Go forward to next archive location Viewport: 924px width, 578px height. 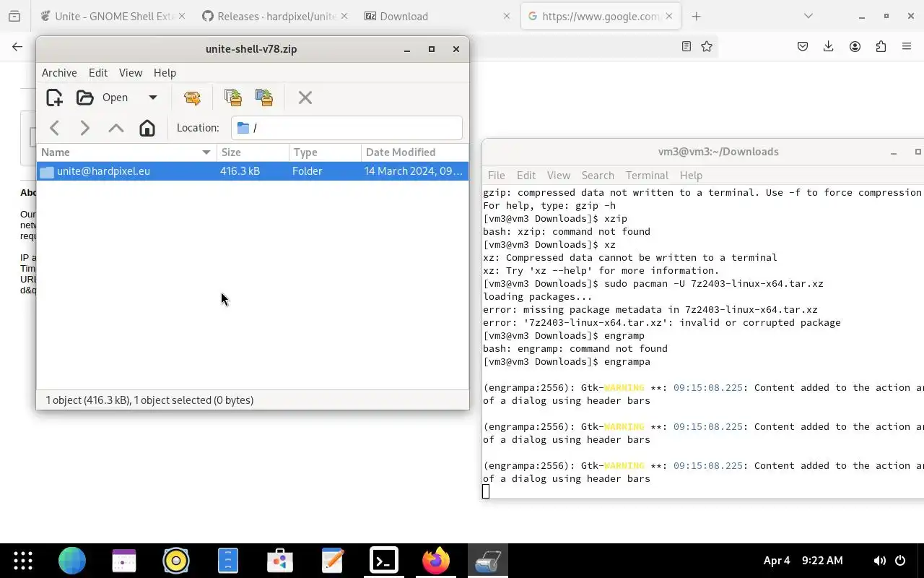click(x=85, y=128)
